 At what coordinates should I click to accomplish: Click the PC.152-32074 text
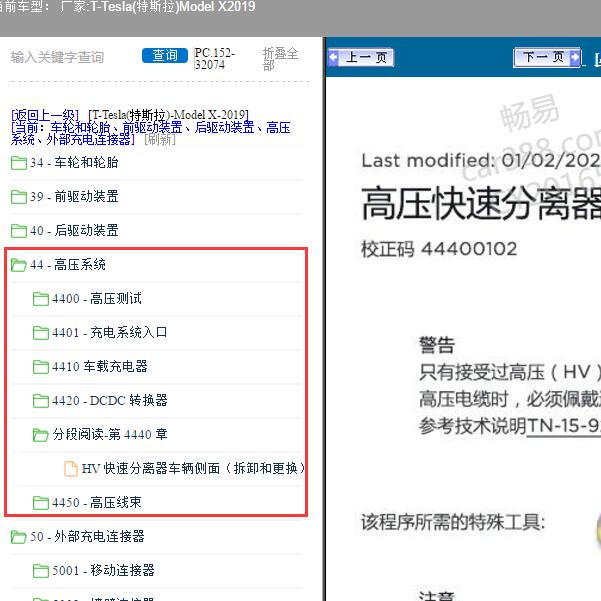point(214,59)
